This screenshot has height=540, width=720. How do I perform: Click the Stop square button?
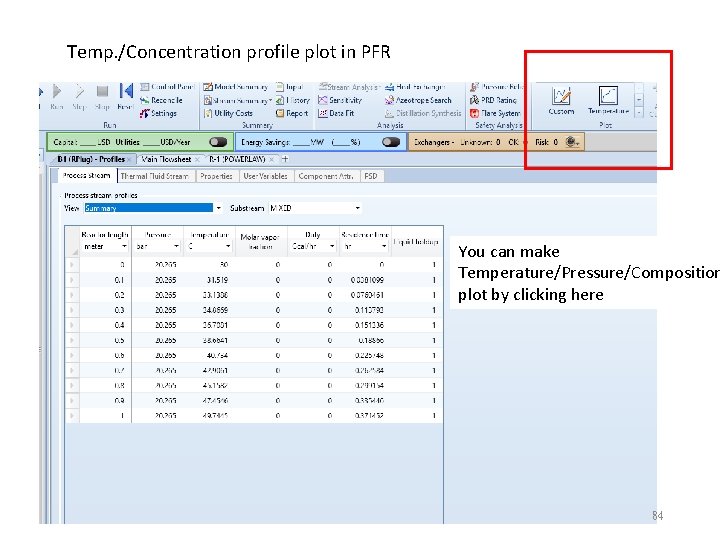point(102,96)
